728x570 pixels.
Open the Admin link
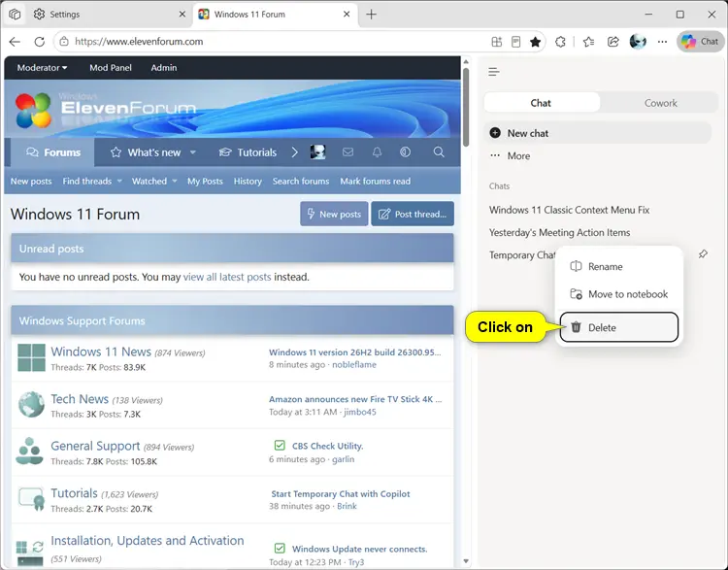pyautogui.click(x=164, y=68)
